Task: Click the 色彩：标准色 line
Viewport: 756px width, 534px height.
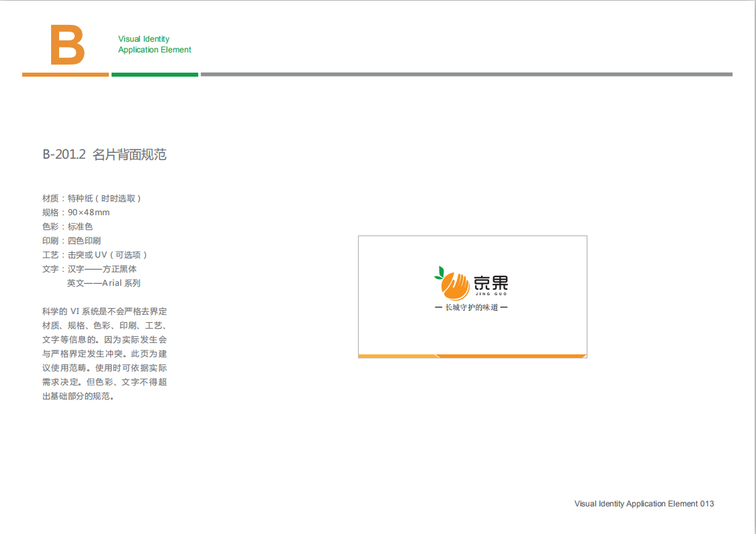Action: point(67,227)
